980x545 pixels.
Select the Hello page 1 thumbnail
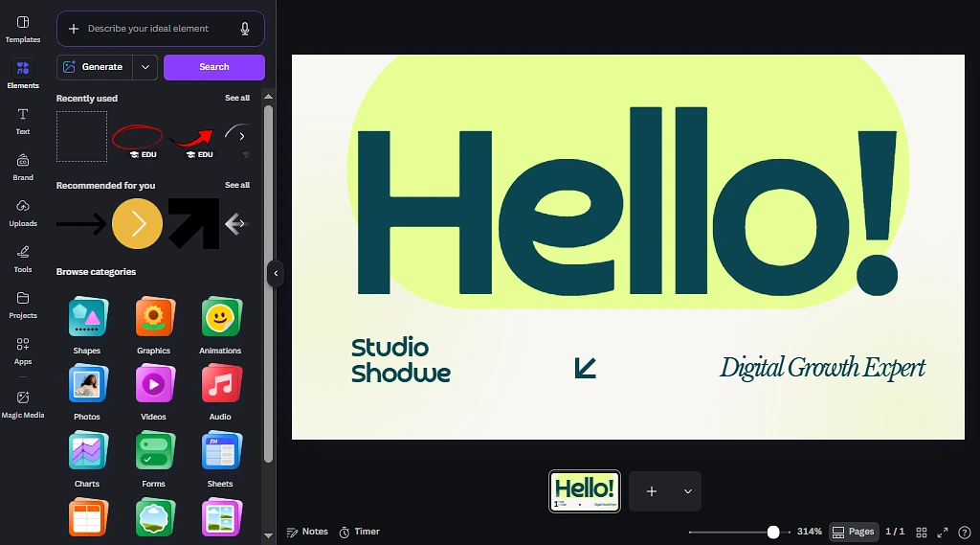(585, 491)
